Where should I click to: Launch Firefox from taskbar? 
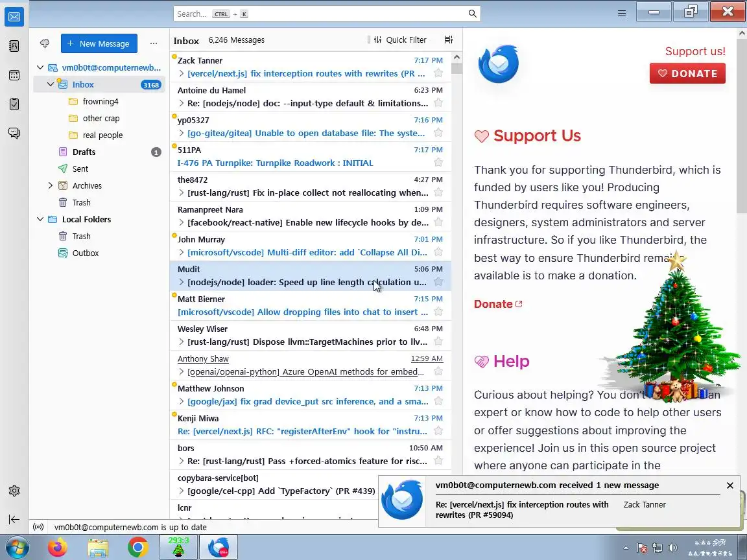pos(58,548)
